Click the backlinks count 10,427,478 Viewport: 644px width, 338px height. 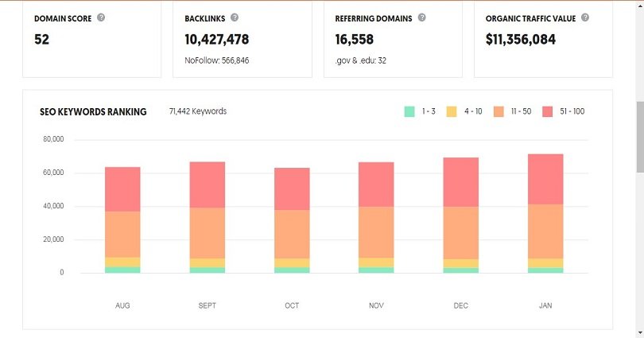(217, 40)
